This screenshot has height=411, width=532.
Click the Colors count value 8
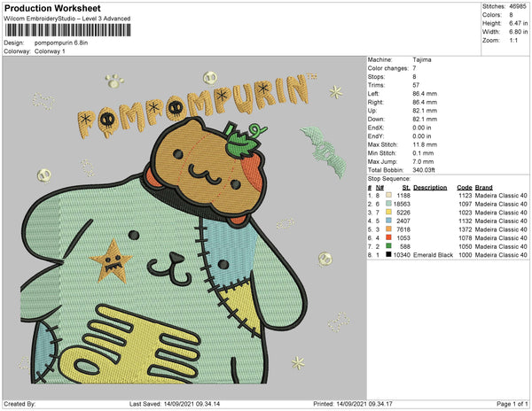(x=511, y=15)
